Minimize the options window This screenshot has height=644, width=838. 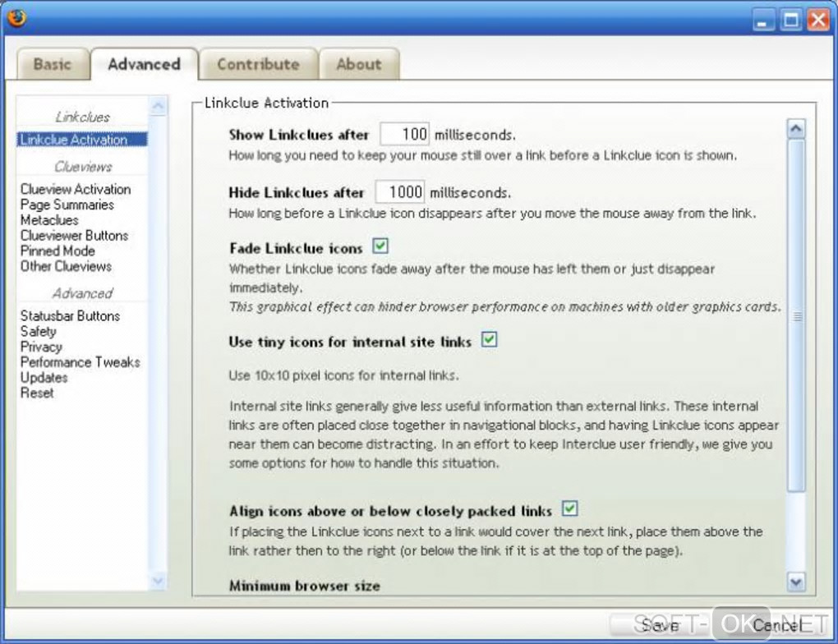click(x=764, y=21)
